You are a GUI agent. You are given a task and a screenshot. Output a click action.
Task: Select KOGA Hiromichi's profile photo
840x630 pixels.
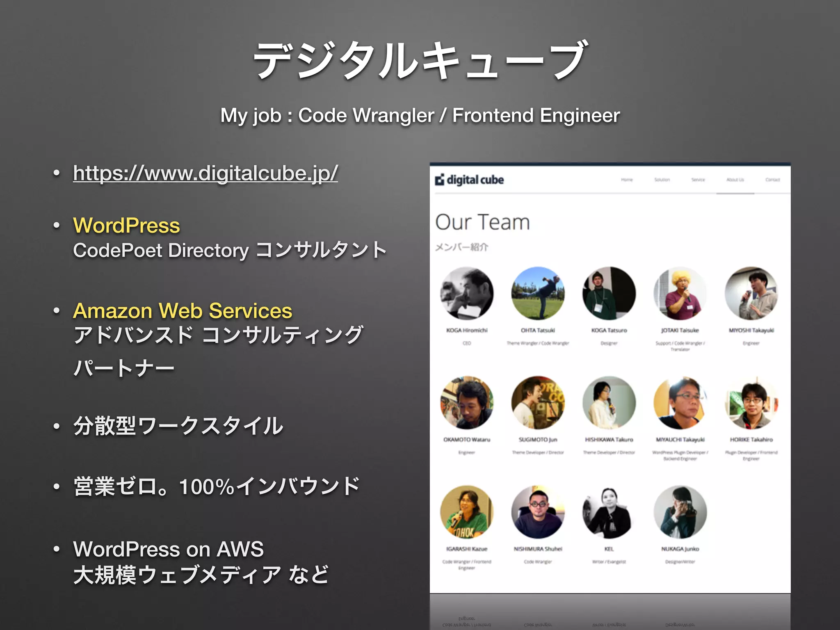(467, 293)
